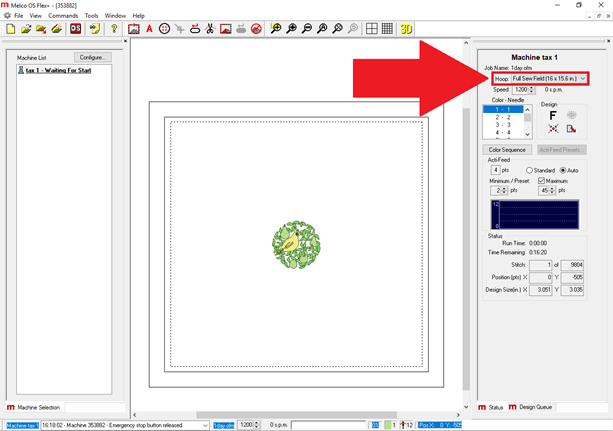Click the yellow open folder icon
The image size is (613, 431).
point(26,29)
